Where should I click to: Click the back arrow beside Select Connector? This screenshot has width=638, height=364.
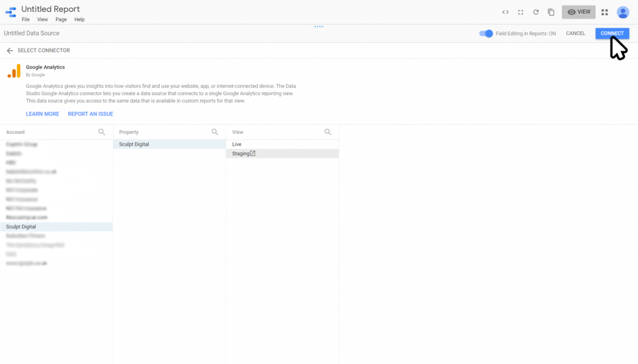coord(10,50)
